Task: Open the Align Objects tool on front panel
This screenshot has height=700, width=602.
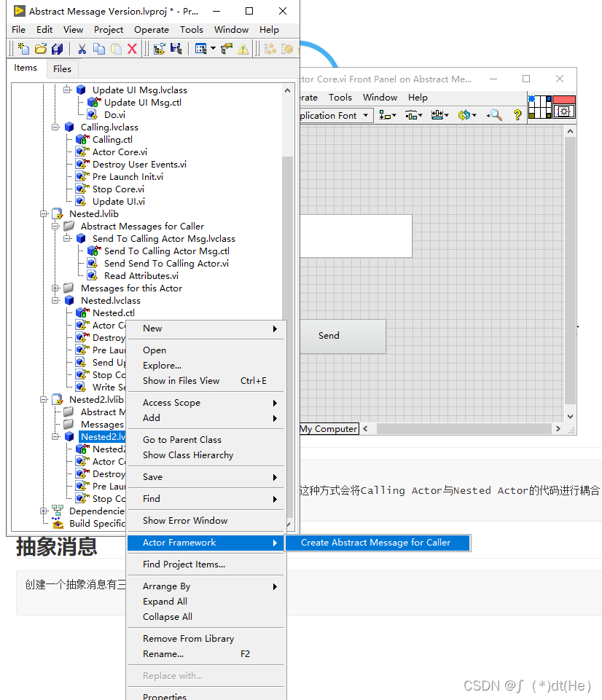Action: coord(384,116)
